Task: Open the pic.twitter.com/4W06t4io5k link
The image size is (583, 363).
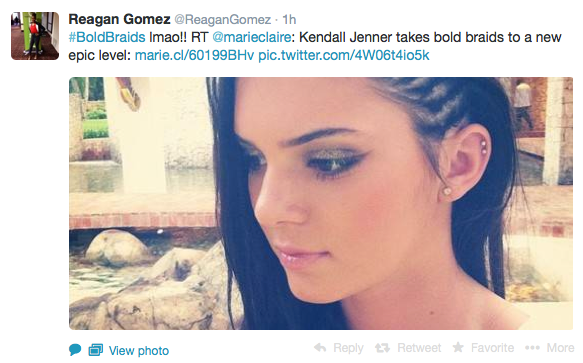Action: point(344,55)
